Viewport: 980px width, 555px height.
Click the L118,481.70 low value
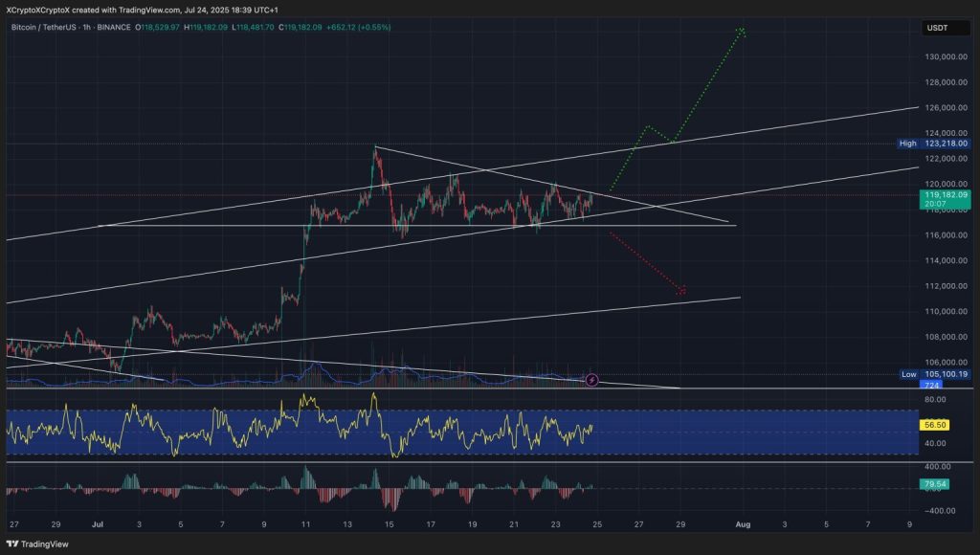[x=253, y=28]
